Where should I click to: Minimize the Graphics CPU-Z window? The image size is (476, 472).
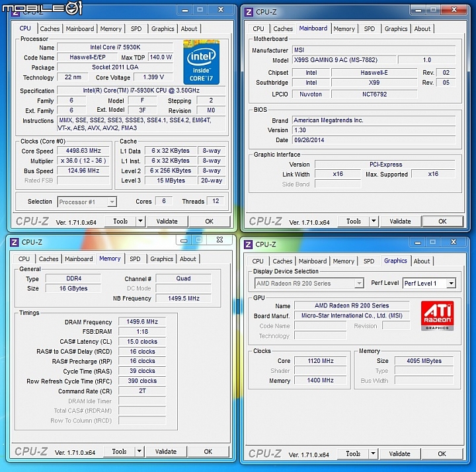[418, 242]
